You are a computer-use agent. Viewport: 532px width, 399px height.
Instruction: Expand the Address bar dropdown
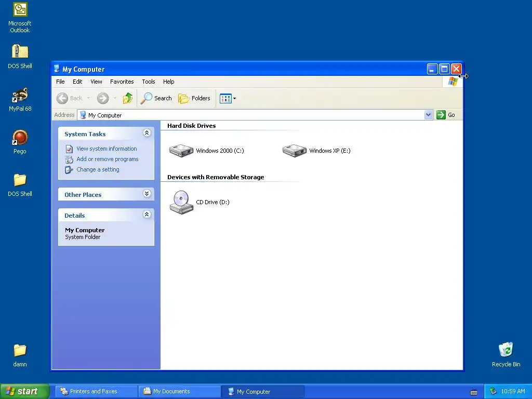[428, 115]
